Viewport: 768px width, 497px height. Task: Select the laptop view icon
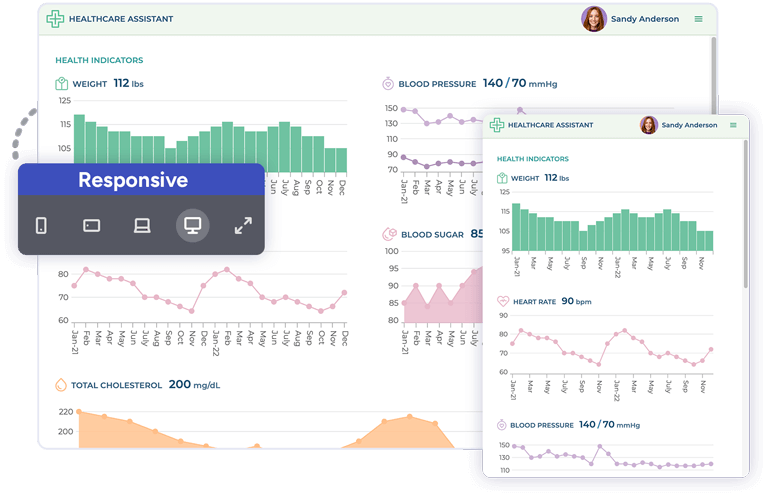[x=142, y=226]
